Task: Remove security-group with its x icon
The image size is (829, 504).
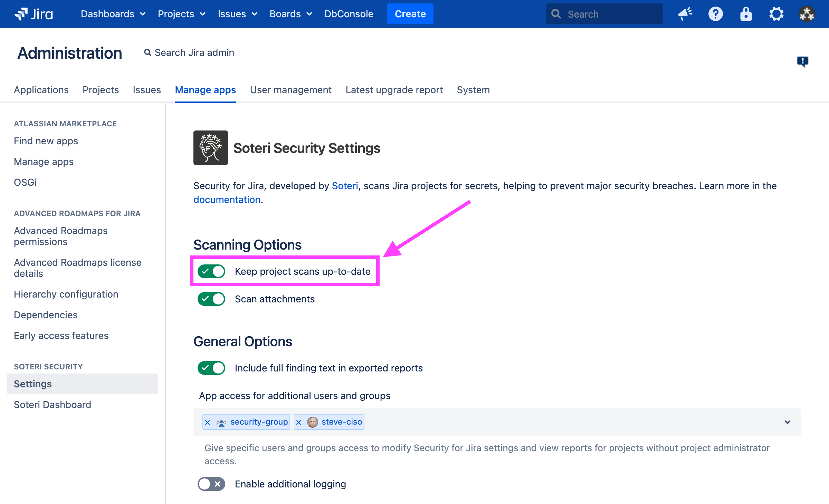Action: (208, 422)
